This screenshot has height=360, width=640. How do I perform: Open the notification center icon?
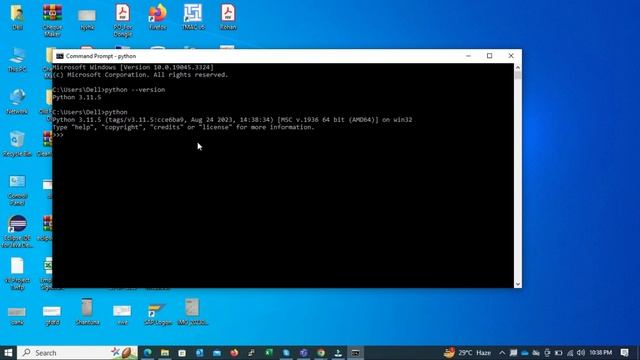click(x=624, y=353)
